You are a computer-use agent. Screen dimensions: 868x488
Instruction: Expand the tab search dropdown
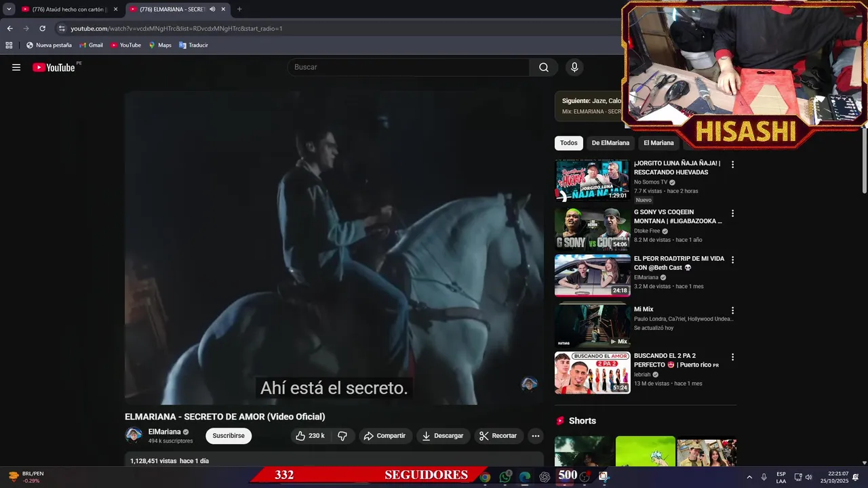point(9,9)
